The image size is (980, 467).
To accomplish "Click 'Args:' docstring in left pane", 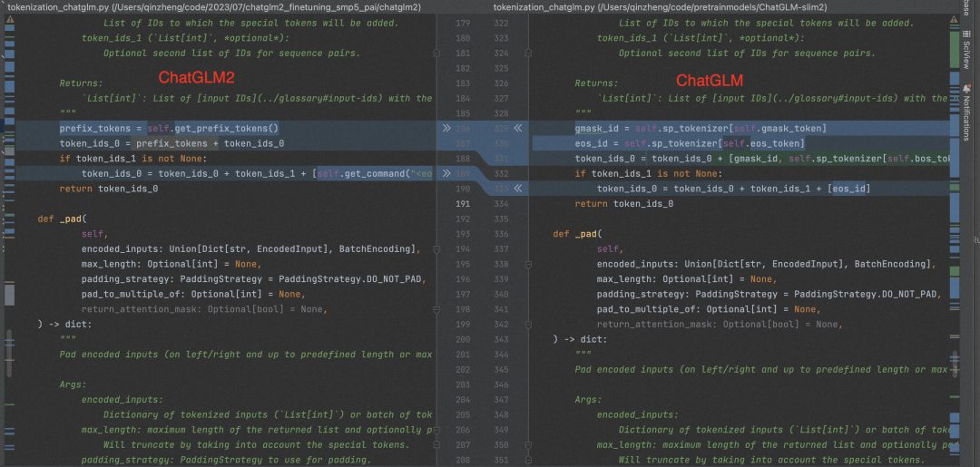I will coord(73,384).
